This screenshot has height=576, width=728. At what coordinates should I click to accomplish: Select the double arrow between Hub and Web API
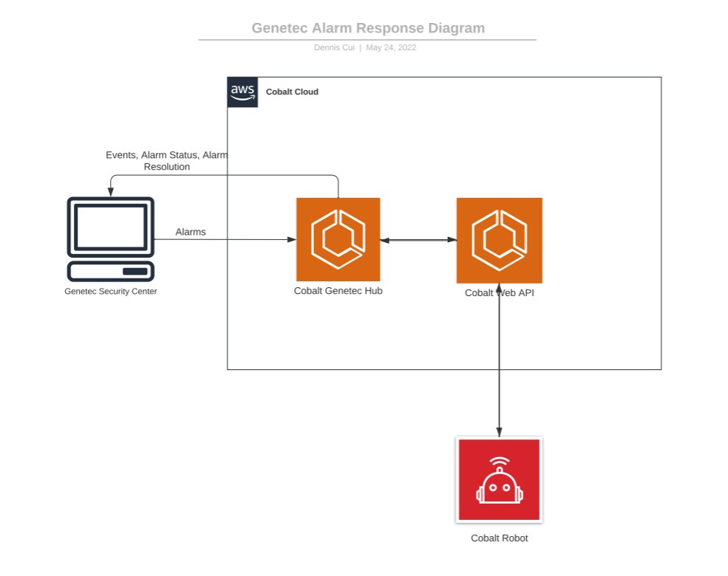click(x=418, y=240)
